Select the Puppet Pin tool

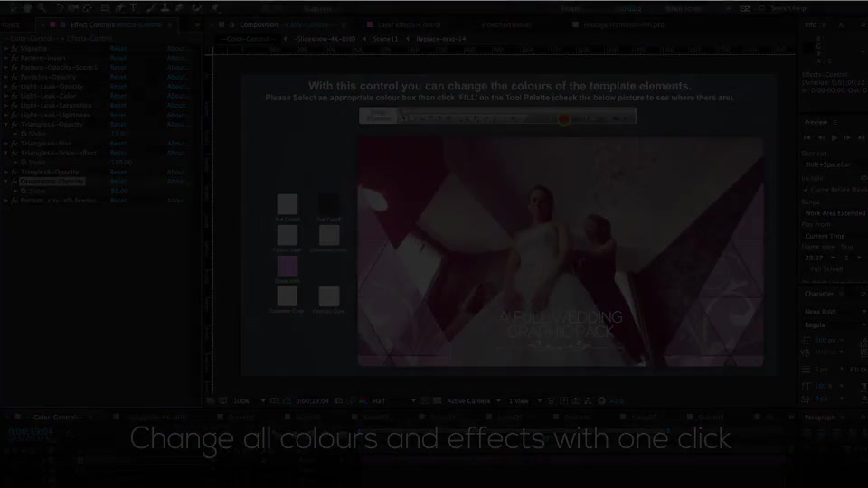215,8
